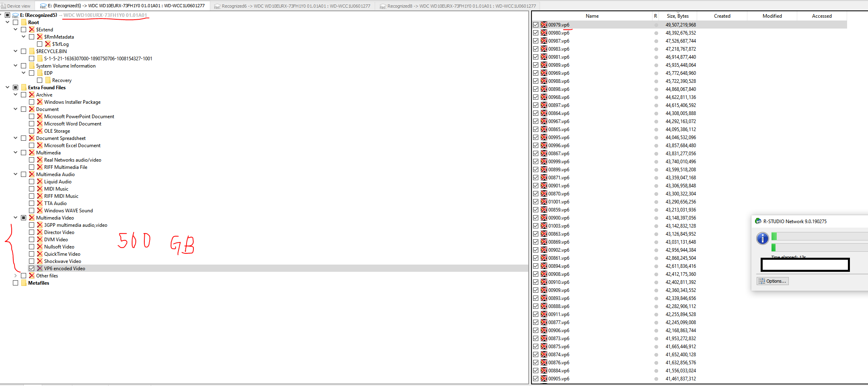Click the blue info icon in progress dialog

point(762,238)
